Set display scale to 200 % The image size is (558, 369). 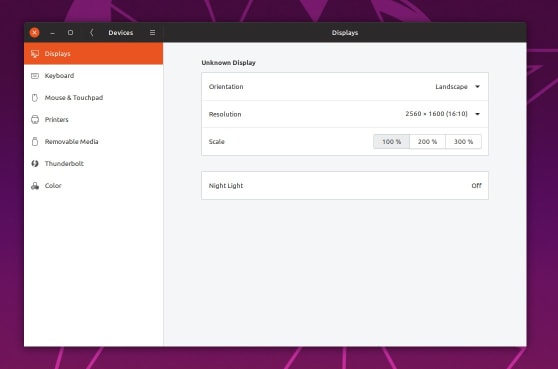click(x=427, y=142)
